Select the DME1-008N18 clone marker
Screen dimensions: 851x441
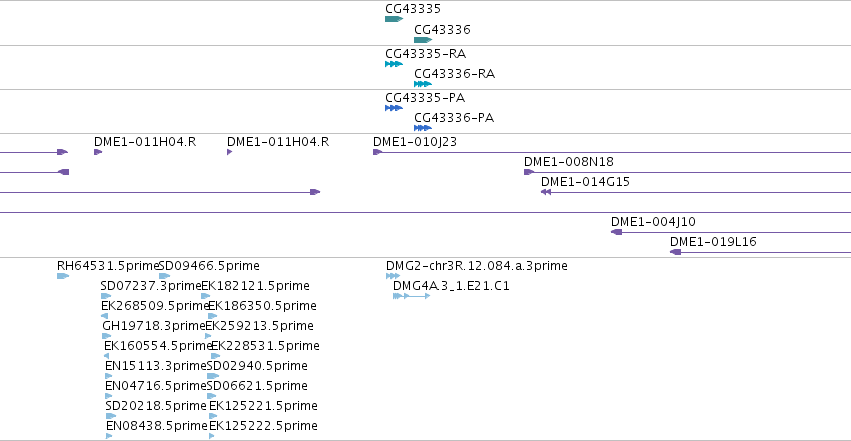pyautogui.click(x=529, y=172)
